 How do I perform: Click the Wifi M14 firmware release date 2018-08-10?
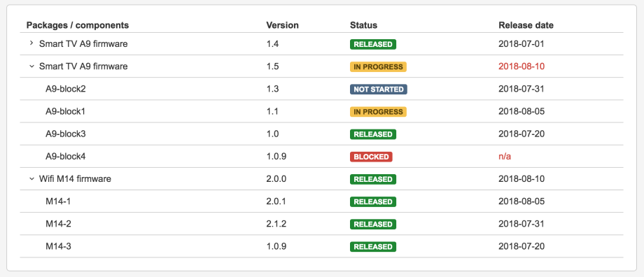521,179
